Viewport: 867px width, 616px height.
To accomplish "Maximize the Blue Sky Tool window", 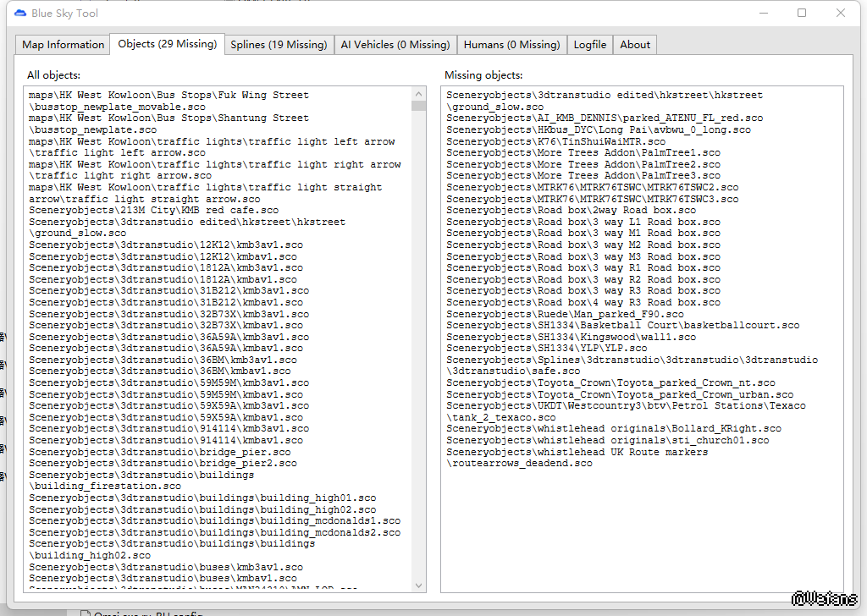I will point(802,13).
